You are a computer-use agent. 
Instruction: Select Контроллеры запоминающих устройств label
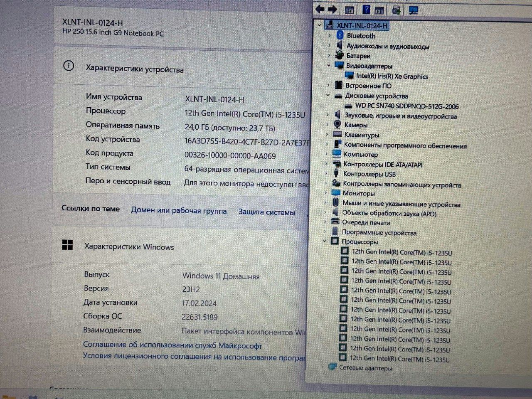coord(402,184)
